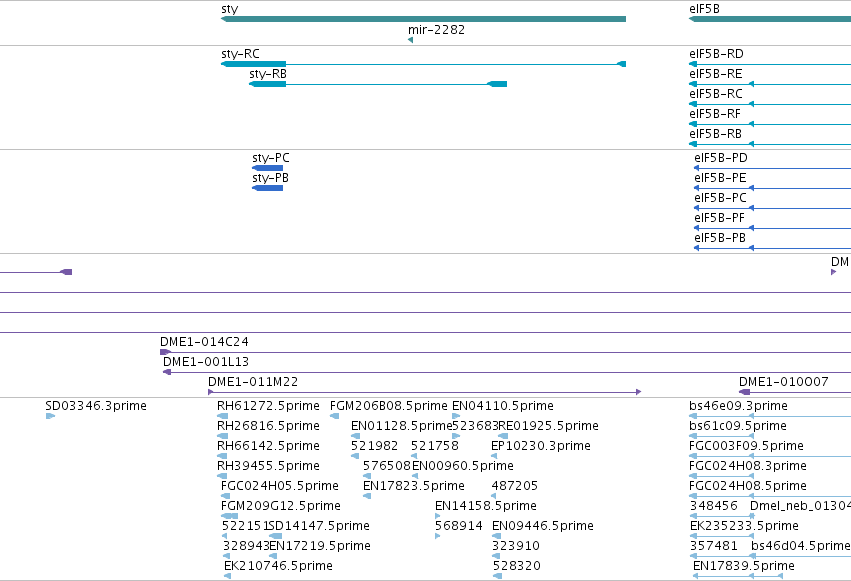Click the eIF5B-PE label
The image size is (851, 581).
click(720, 178)
